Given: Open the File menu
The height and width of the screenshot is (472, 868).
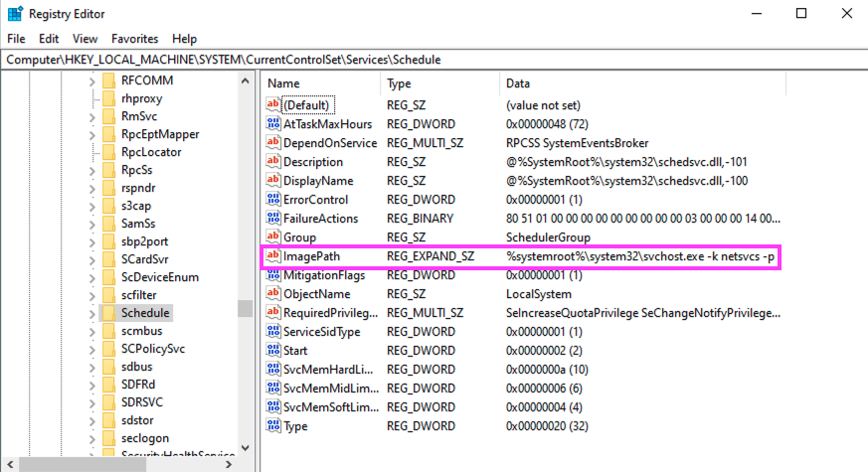Looking at the screenshot, I should [16, 39].
